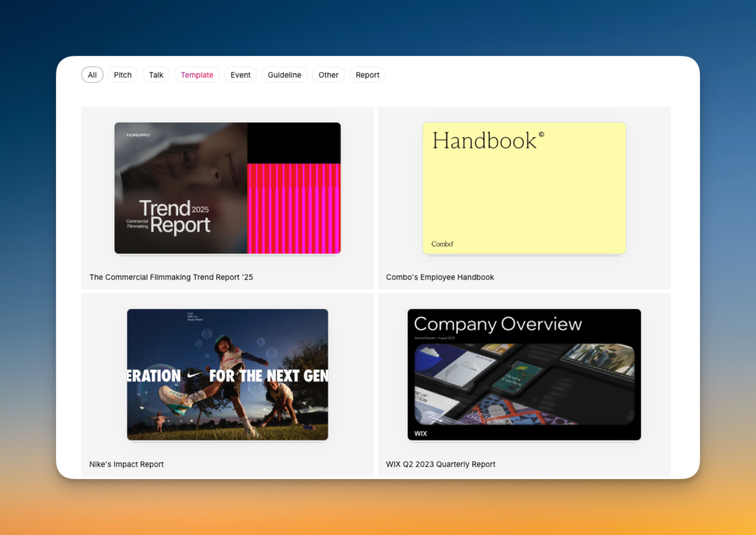This screenshot has width=756, height=535.
Task: Choose the Template filter
Action: click(196, 75)
